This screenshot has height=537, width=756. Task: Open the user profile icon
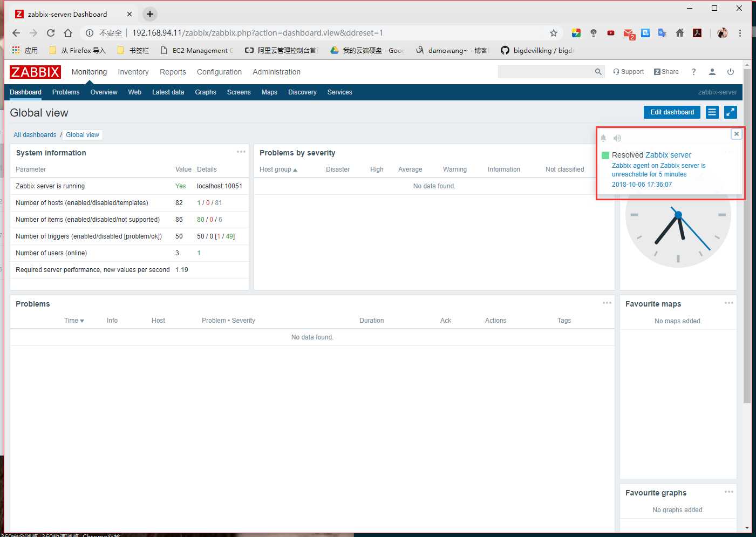712,72
